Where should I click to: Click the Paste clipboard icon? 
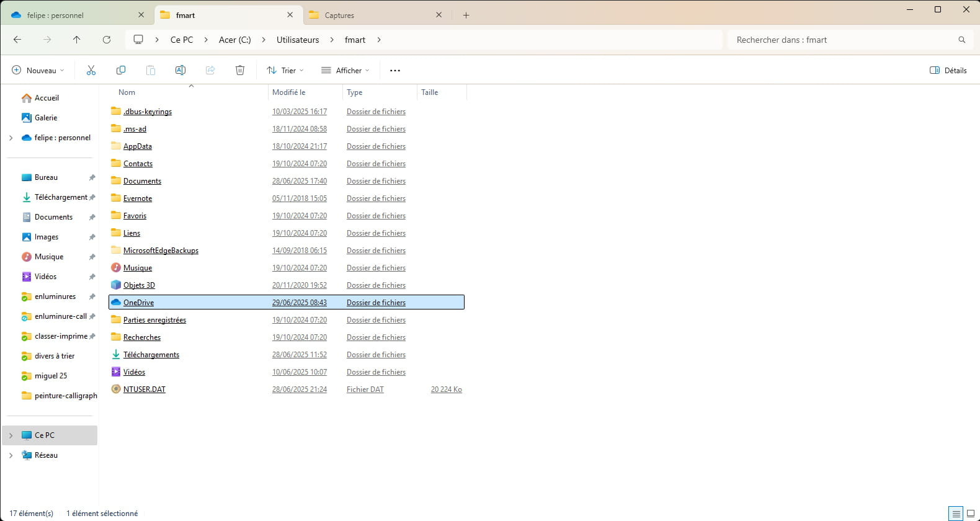pyautogui.click(x=151, y=70)
